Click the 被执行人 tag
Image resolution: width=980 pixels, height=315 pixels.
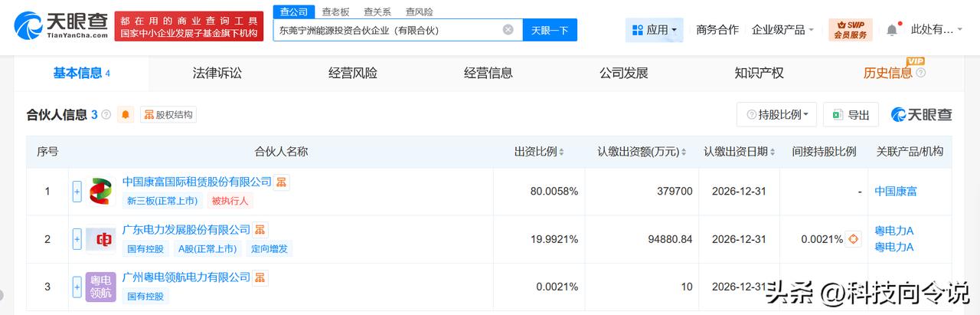230,201
